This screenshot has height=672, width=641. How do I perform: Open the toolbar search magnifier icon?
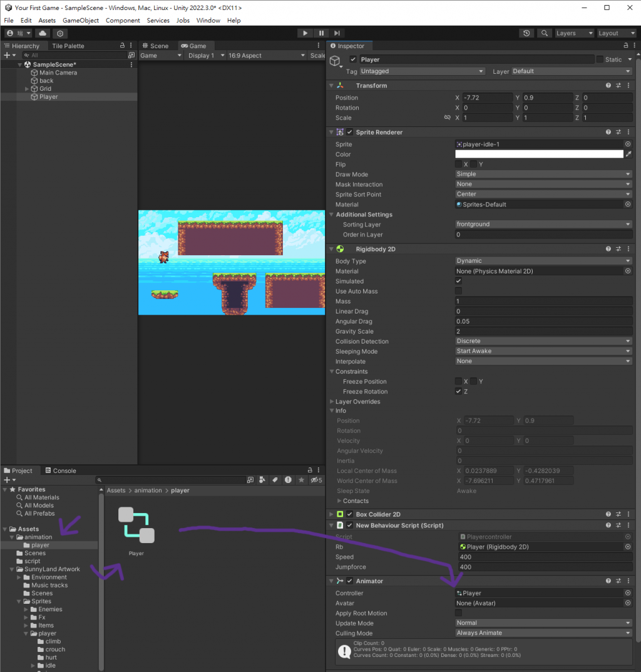pos(544,33)
